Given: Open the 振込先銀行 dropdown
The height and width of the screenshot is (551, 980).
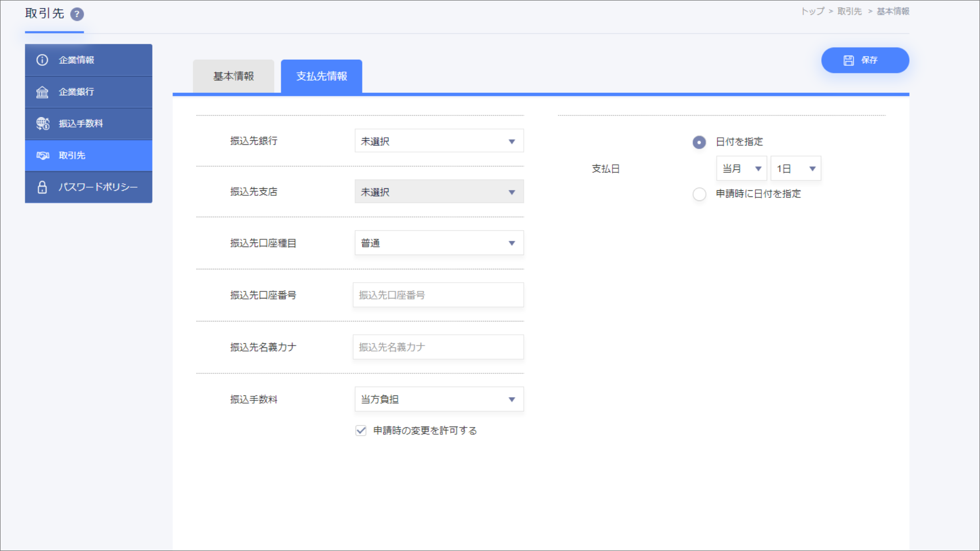Looking at the screenshot, I should (439, 141).
